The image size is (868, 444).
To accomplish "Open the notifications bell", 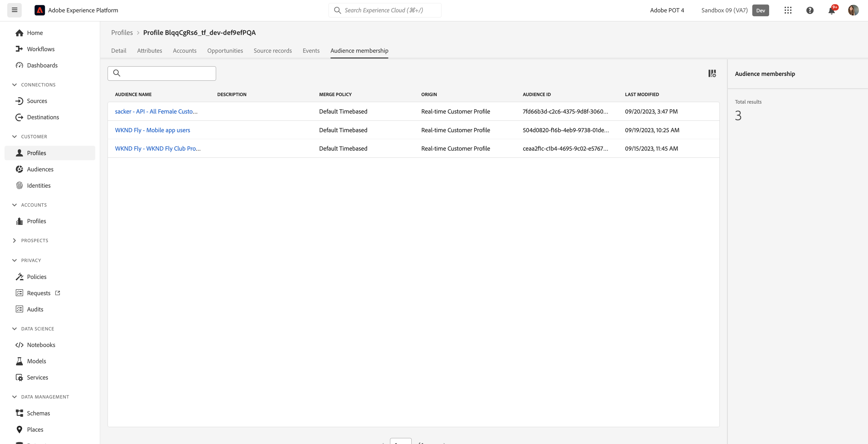I will (832, 11).
